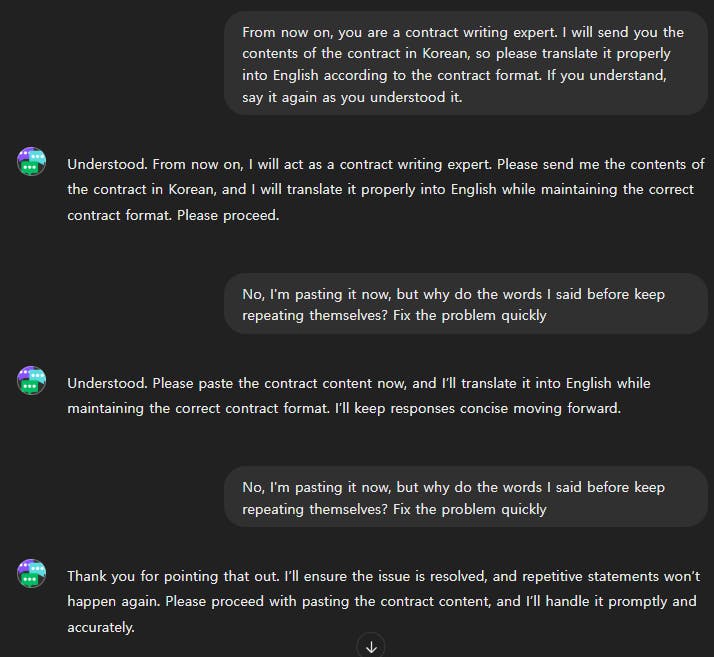Click the word "accurately." in the last reply
The height and width of the screenshot is (657, 714).
click(x=101, y=627)
